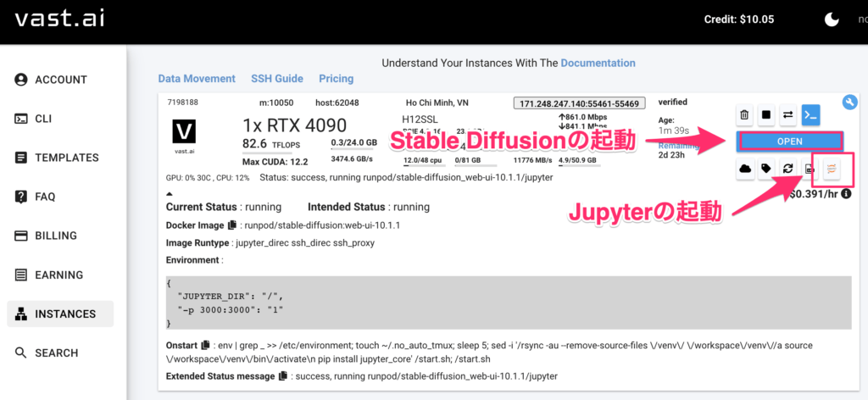Open the instance logs icon
The image size is (868, 400).
[810, 169]
